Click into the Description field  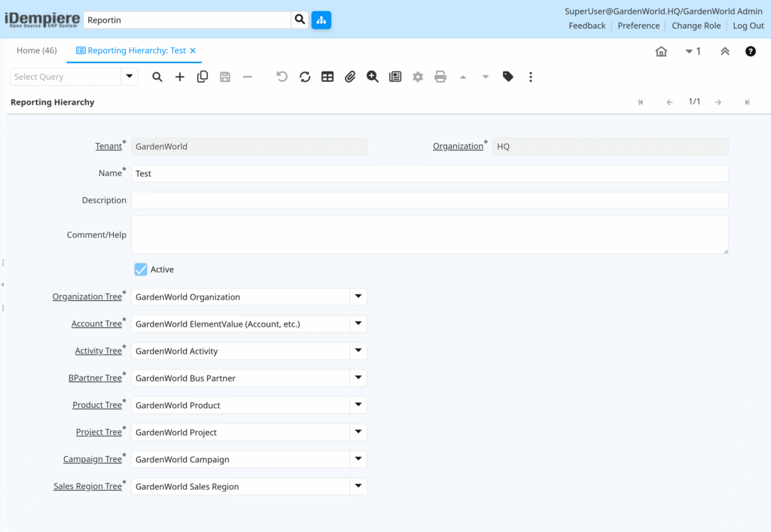[x=429, y=200]
